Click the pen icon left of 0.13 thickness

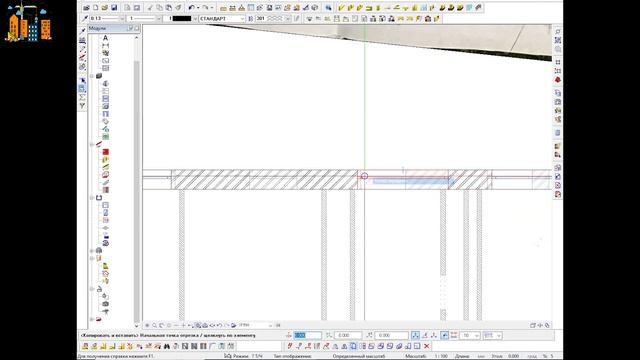click(x=85, y=18)
